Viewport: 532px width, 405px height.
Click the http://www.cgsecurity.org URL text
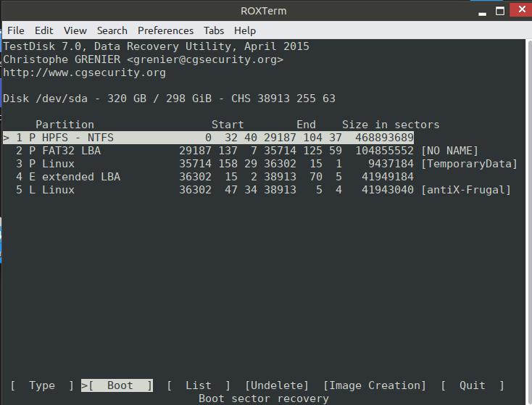pyautogui.click(x=85, y=72)
